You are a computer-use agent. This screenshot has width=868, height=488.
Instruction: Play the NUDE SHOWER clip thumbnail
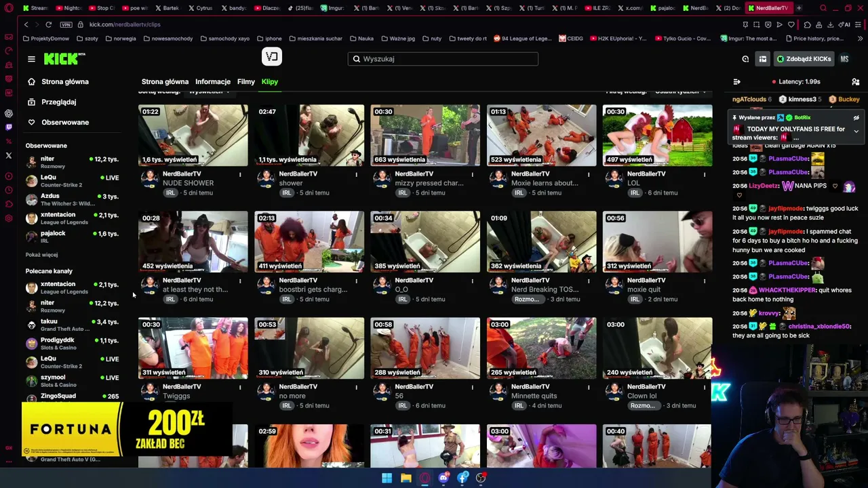coord(193,136)
